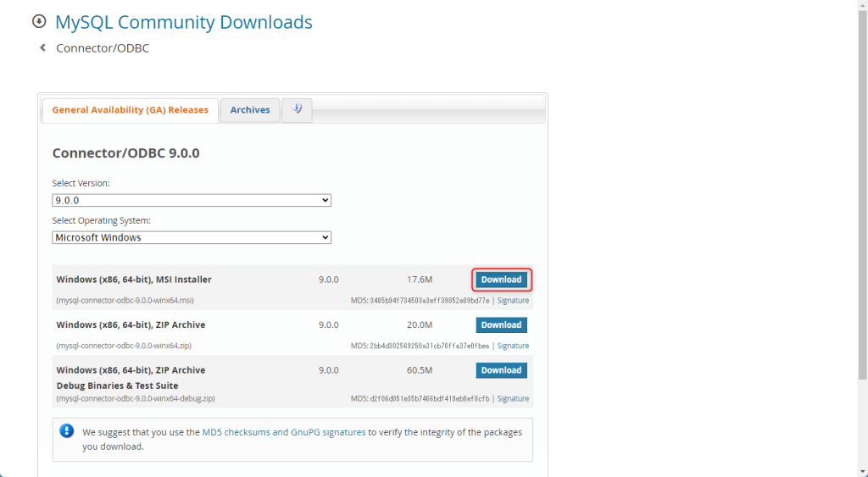Open the information icon tab

[x=298, y=109]
